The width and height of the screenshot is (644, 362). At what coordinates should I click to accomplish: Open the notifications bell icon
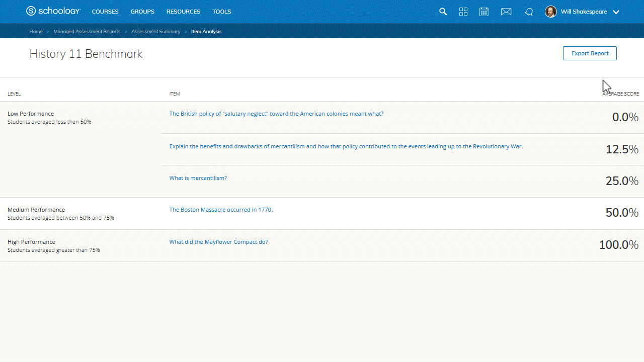(529, 12)
